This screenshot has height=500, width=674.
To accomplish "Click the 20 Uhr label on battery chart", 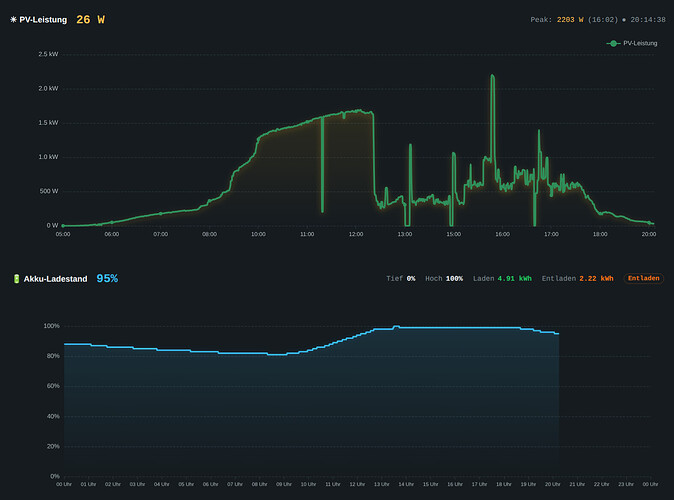I will [x=553, y=485].
